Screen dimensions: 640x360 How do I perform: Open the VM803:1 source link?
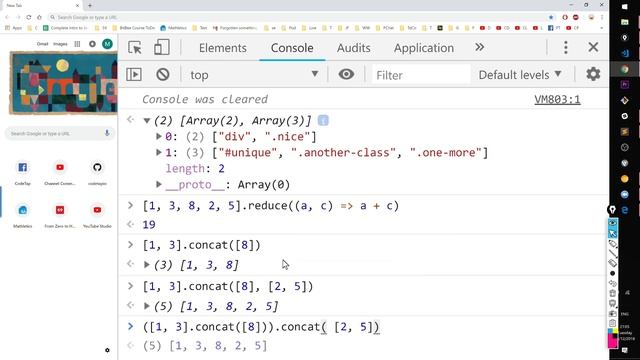(x=557, y=100)
